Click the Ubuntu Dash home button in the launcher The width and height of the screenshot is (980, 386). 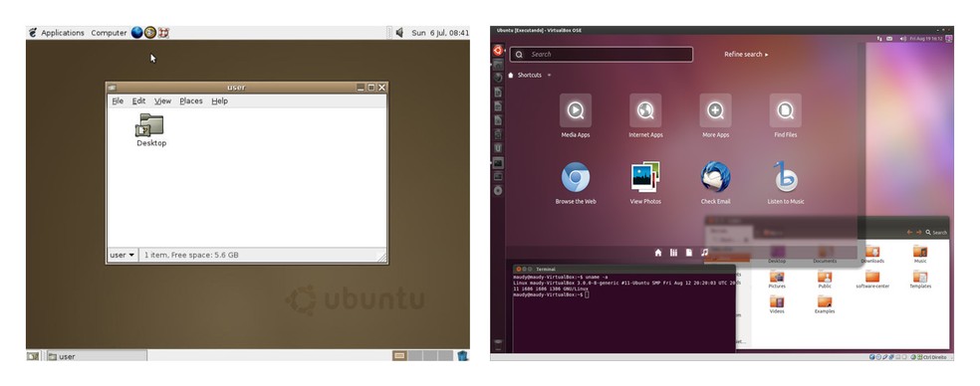tap(498, 51)
